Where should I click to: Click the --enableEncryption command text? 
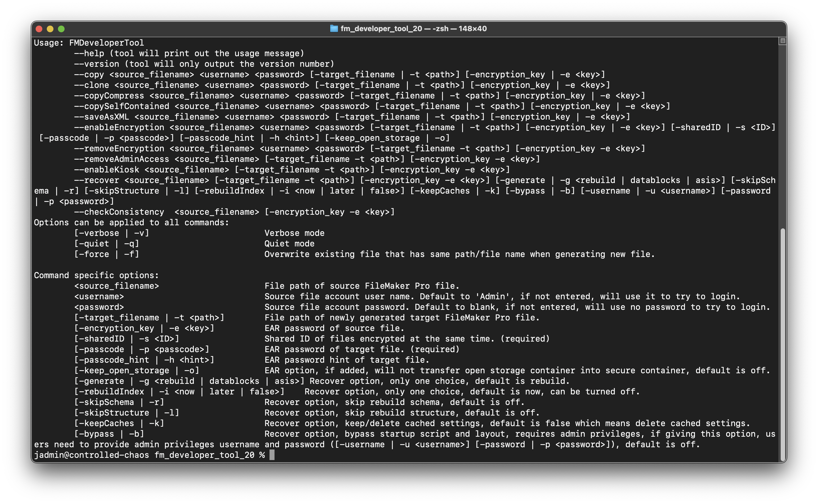point(119,127)
